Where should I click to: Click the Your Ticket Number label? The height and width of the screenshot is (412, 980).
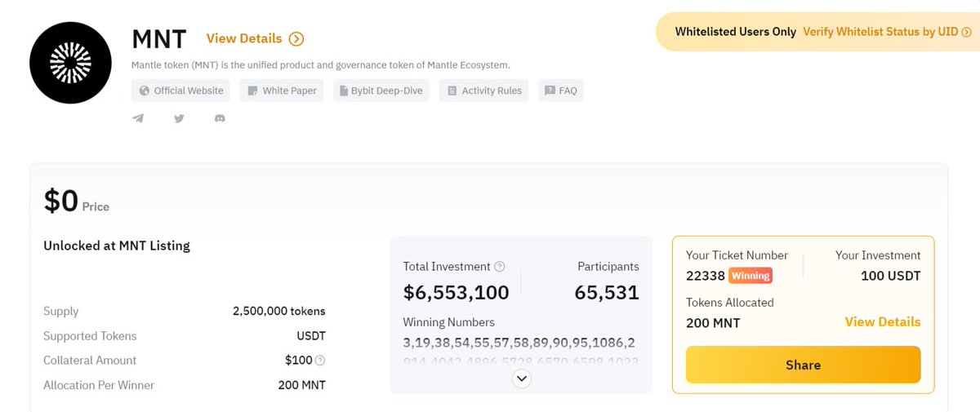[x=737, y=255]
